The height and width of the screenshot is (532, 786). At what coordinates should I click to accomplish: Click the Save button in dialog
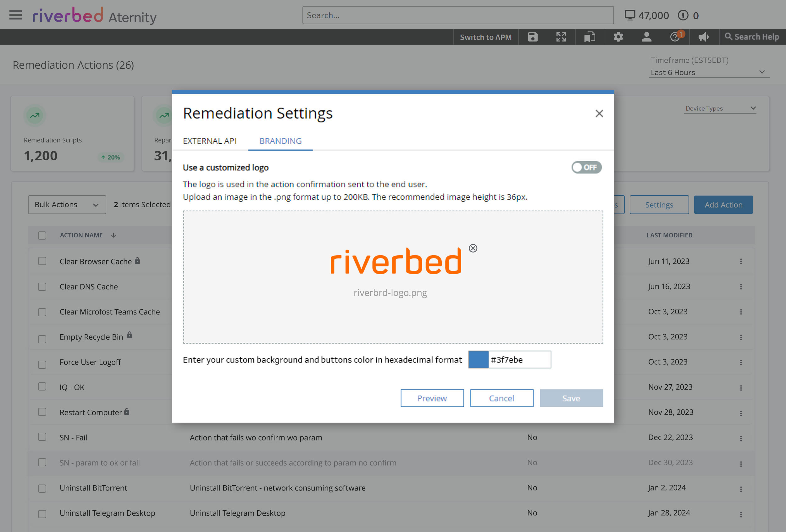pos(571,398)
